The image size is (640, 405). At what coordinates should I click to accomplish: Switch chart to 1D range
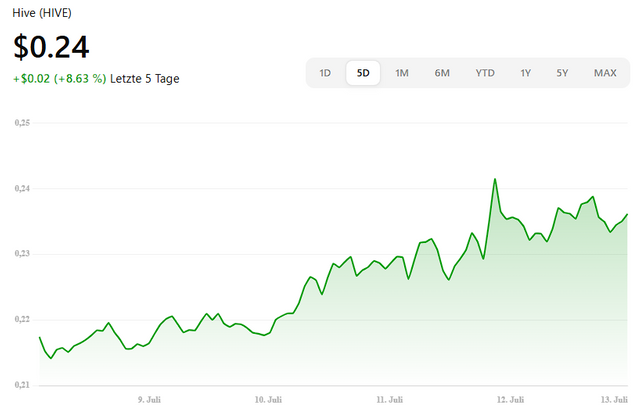click(x=325, y=73)
